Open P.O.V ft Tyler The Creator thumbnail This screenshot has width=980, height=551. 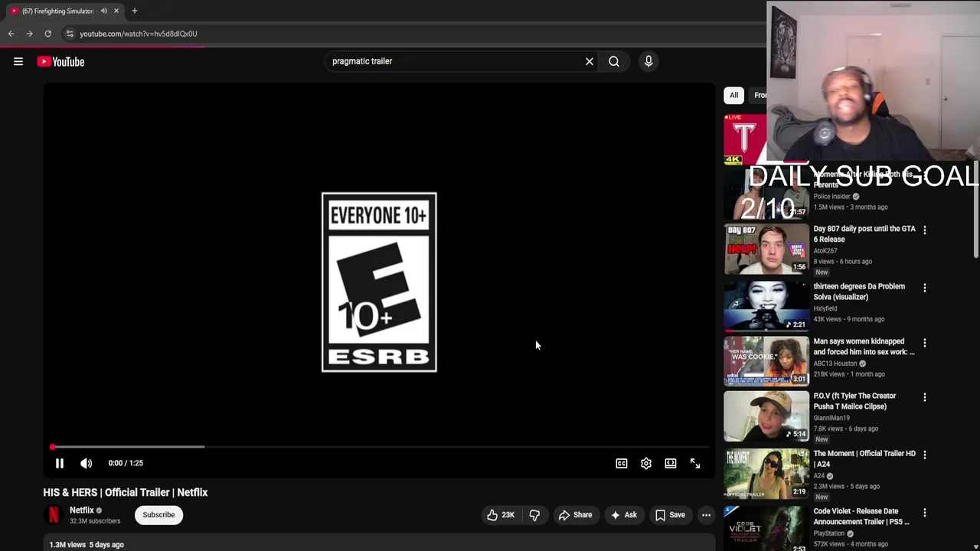(766, 416)
